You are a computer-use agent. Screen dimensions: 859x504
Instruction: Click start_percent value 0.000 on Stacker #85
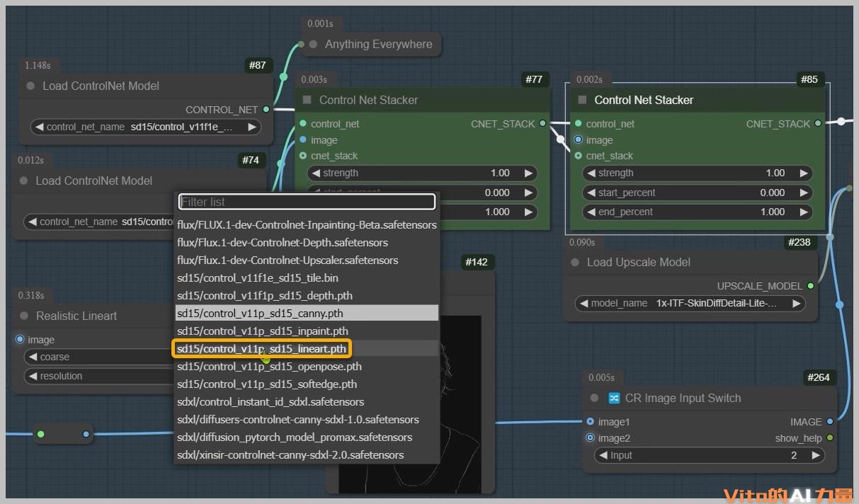[773, 193]
